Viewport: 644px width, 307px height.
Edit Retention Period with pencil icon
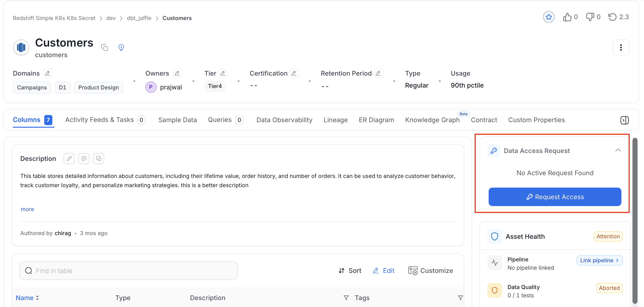[x=378, y=73]
